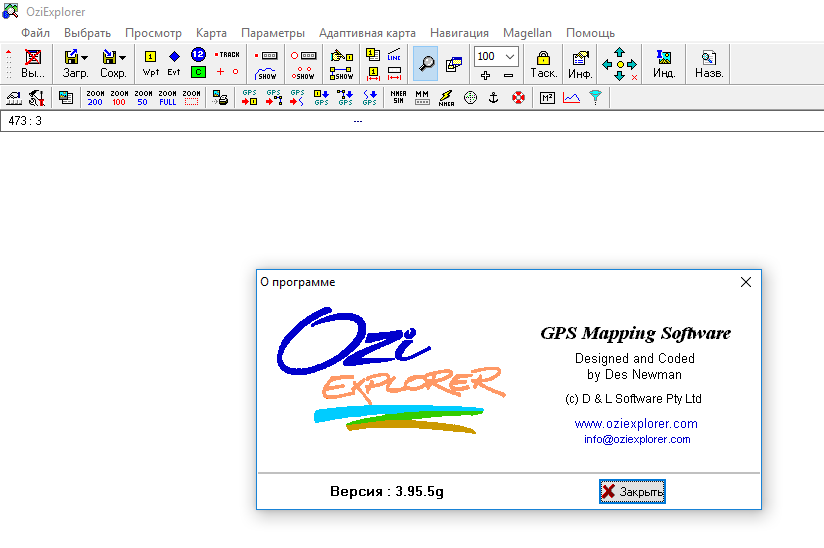824x548 pixels.
Task: Open the www.oziexplorer.com link
Action: 636,424
